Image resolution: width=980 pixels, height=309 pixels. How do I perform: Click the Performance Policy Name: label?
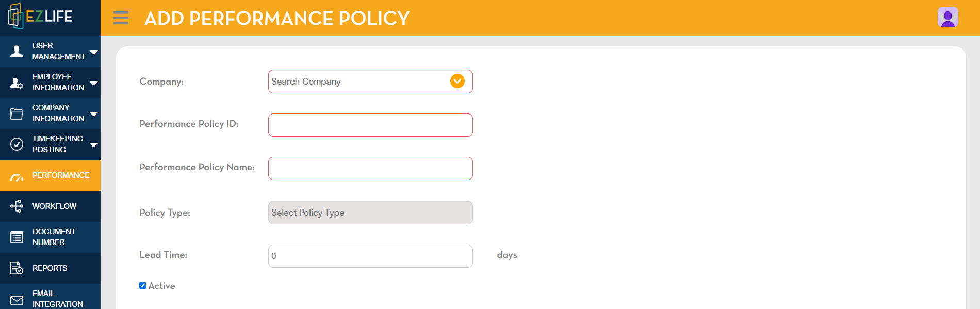pyautogui.click(x=197, y=167)
